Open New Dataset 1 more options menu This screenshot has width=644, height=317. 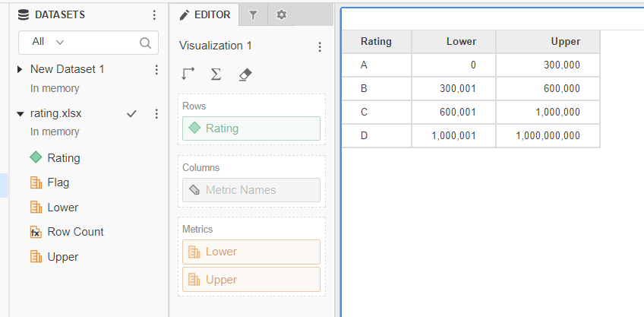pyautogui.click(x=156, y=70)
